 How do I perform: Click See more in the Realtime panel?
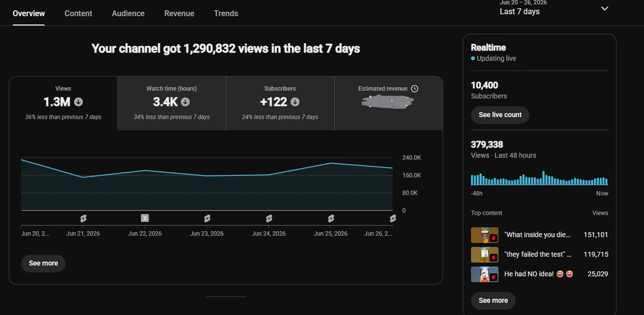pyautogui.click(x=493, y=301)
